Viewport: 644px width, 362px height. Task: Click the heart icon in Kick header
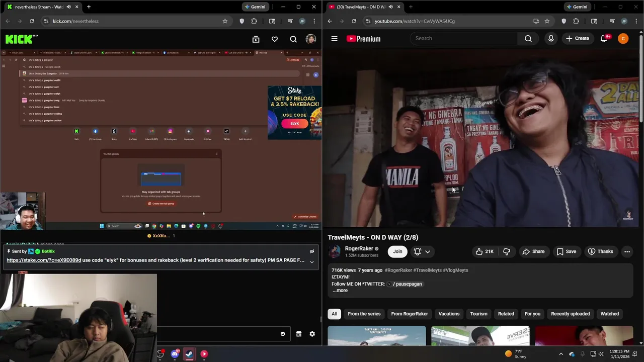[275, 39]
